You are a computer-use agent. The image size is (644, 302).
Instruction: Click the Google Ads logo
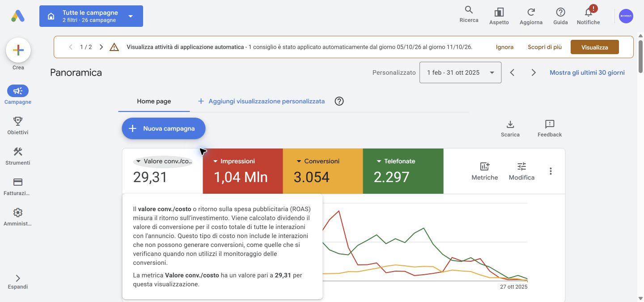pos(18,16)
